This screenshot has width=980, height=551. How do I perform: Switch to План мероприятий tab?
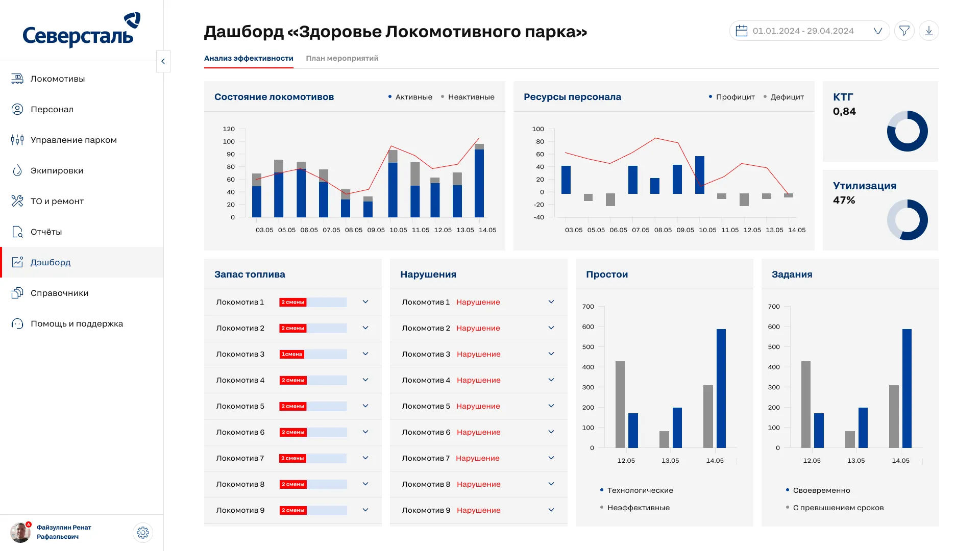[x=342, y=58]
